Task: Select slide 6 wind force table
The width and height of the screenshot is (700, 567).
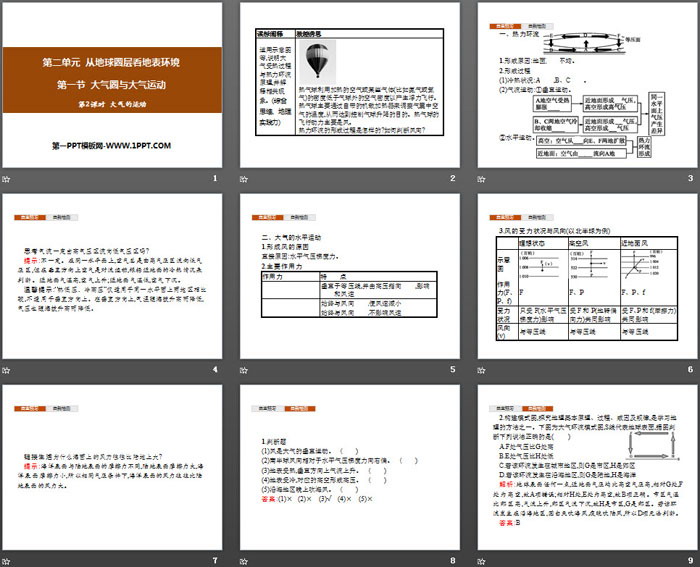Action: 587,276
